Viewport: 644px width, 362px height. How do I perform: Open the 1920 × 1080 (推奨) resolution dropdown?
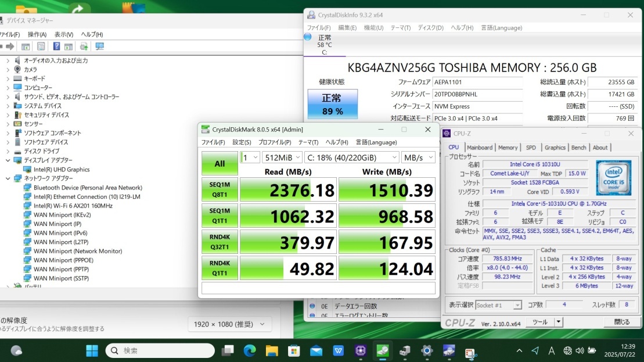(x=229, y=324)
